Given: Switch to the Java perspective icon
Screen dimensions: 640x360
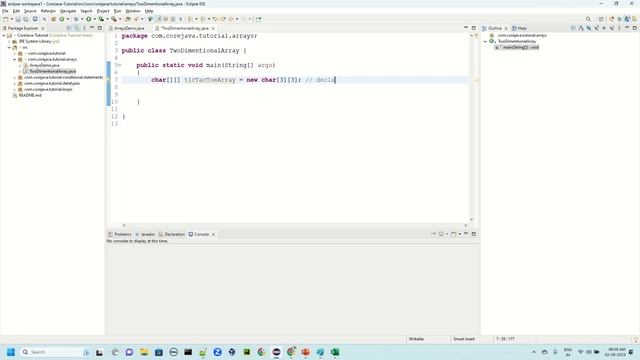Looking at the screenshot, I should click(627, 19).
